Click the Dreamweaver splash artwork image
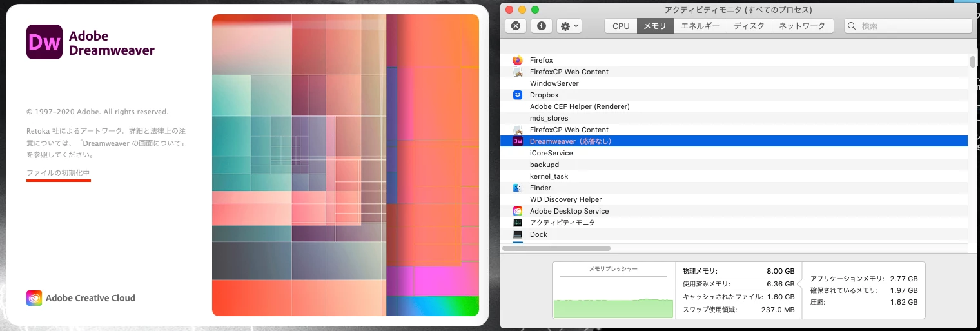Viewport: 980px width, 331px height. tap(346, 165)
